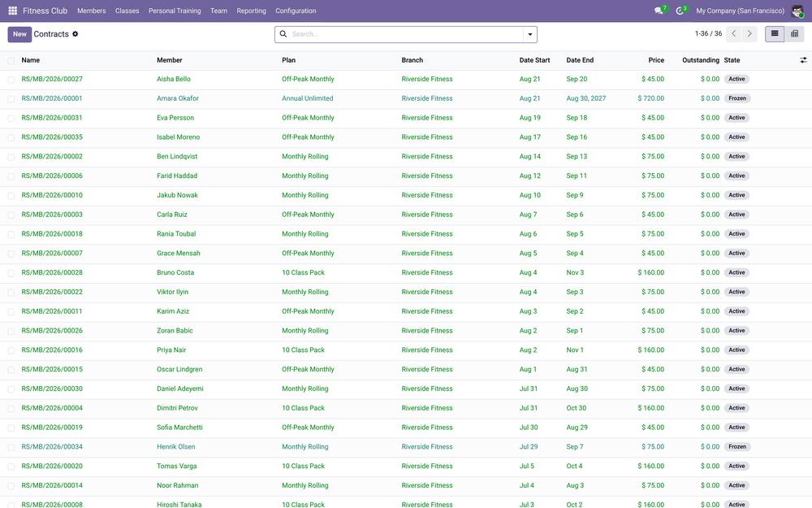812x508 pixels.
Task: Click Frozen badge for Amara Okafor
Action: tap(737, 98)
